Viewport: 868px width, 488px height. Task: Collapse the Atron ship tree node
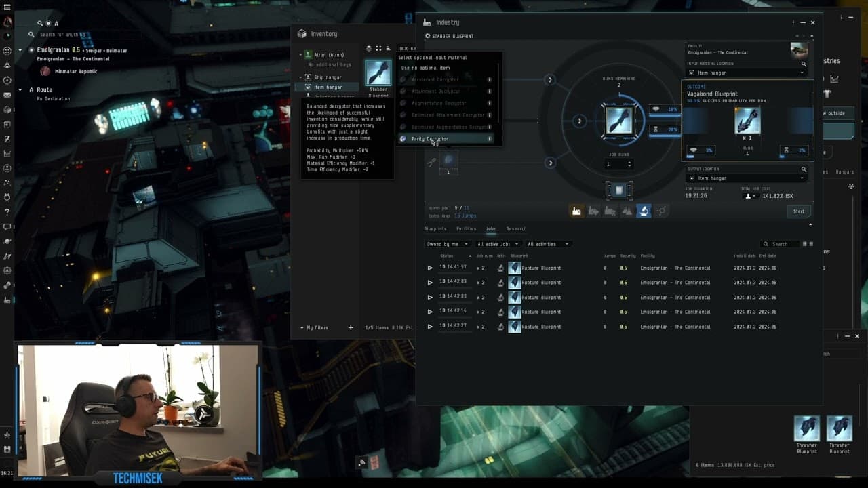[300, 54]
